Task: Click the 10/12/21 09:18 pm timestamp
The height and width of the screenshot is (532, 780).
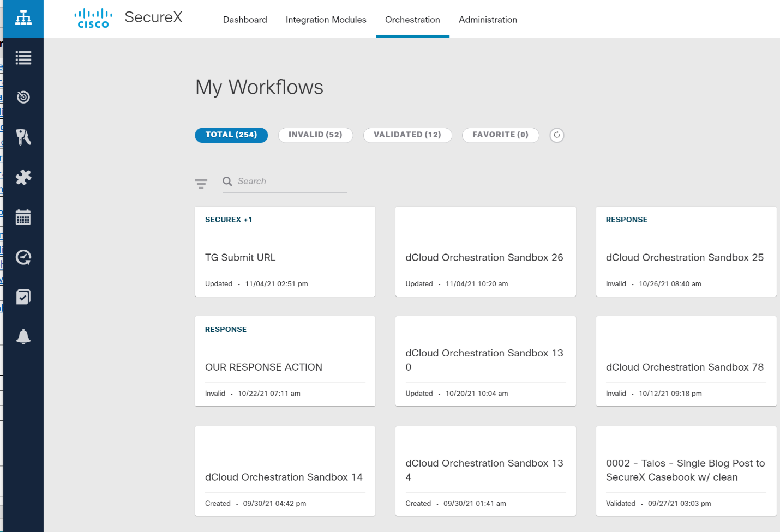Action: tap(670, 394)
